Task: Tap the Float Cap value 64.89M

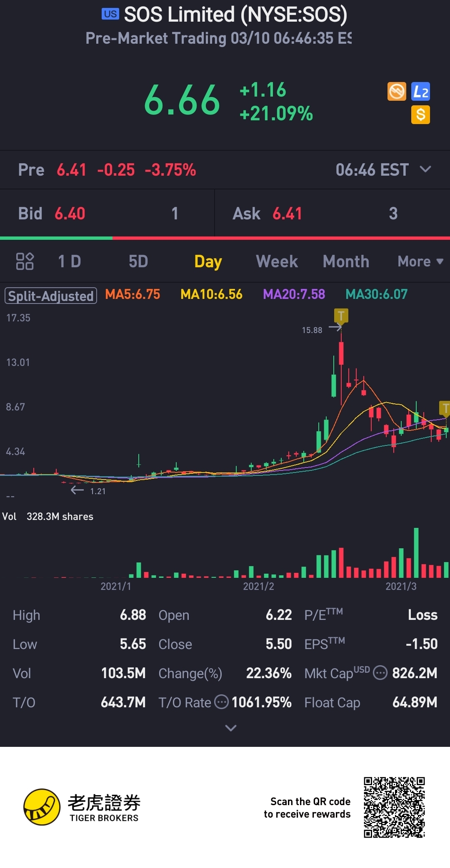Action: tap(415, 702)
